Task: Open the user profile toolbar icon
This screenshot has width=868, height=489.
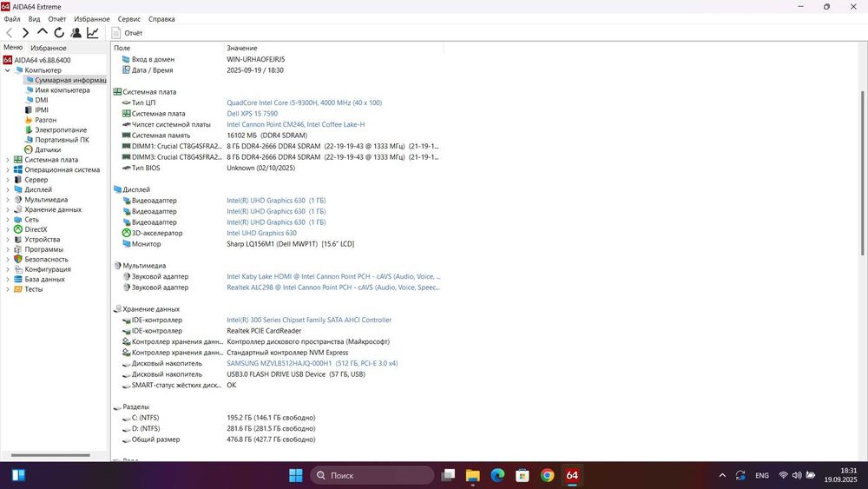Action: pyautogui.click(x=76, y=33)
